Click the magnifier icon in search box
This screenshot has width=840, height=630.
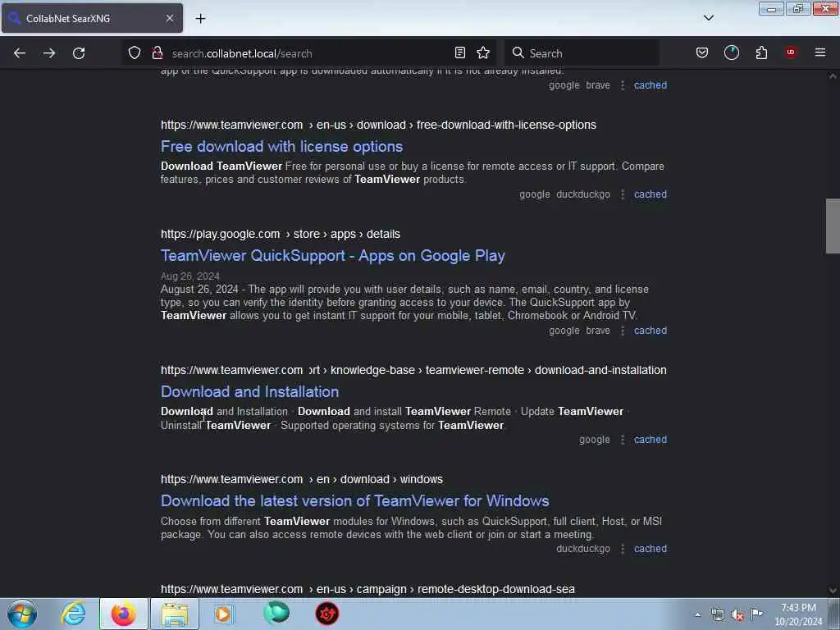(x=518, y=52)
